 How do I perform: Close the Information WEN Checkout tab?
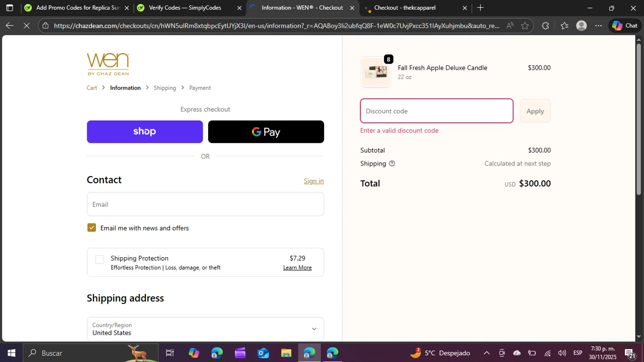352,8
